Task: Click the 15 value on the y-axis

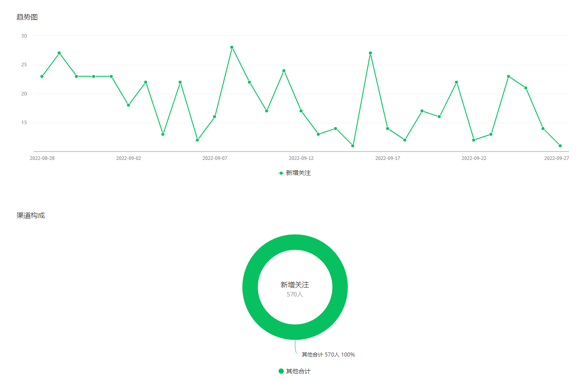Action: coord(24,123)
